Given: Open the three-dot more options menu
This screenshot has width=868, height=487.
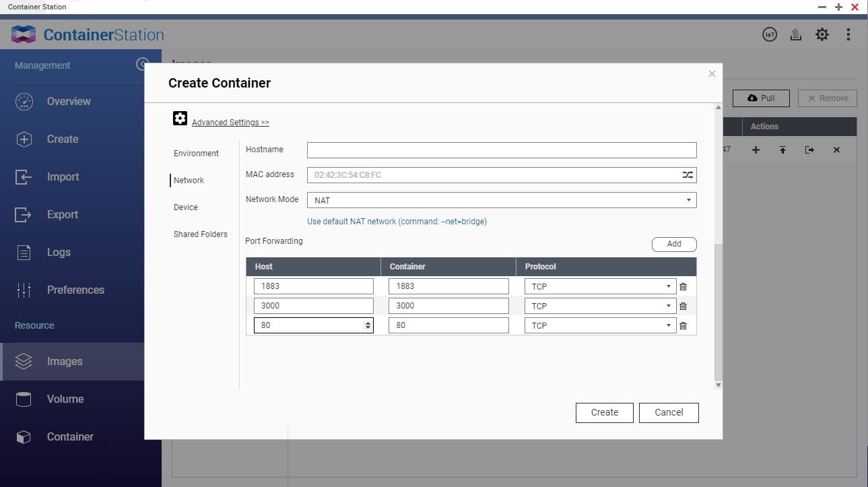Looking at the screenshot, I should click(x=848, y=34).
